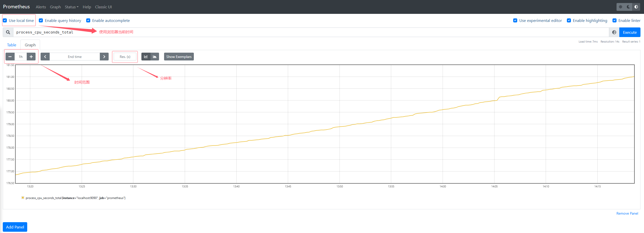Click the 181.00 y-axis label

[10, 77]
